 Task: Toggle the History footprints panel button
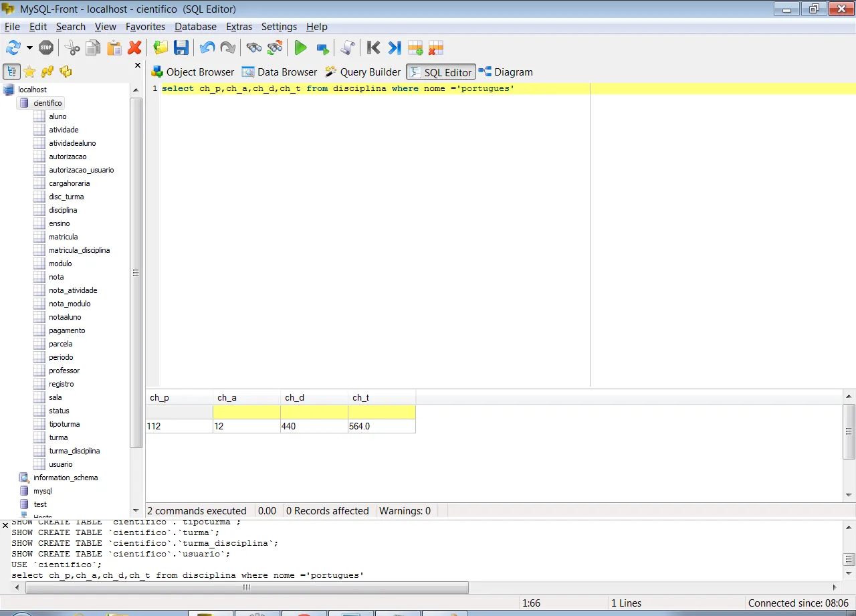pyautogui.click(x=47, y=72)
